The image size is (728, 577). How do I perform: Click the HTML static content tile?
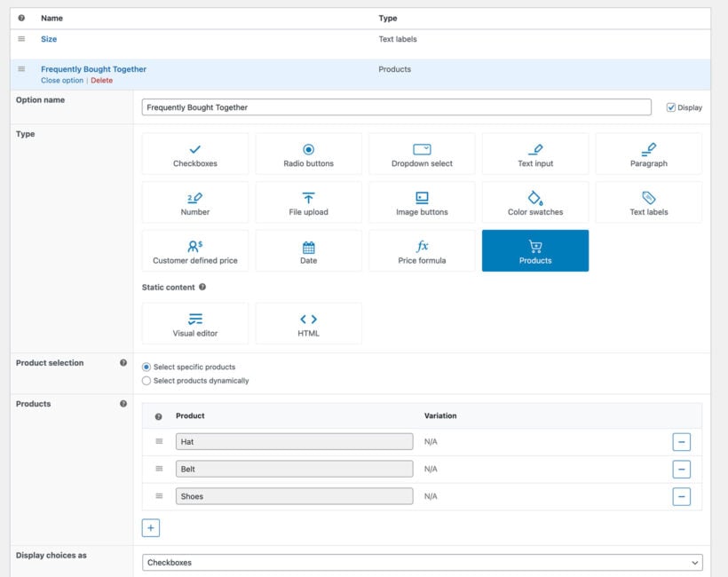(x=308, y=324)
